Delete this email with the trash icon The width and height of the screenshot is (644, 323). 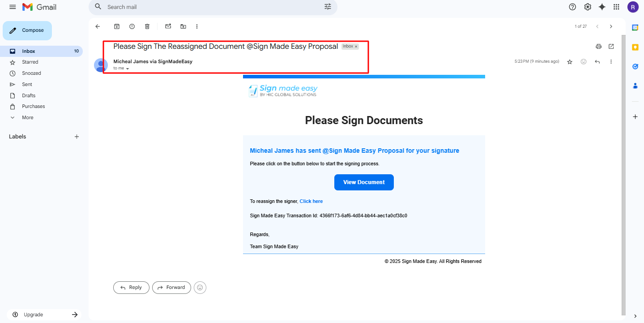[147, 26]
